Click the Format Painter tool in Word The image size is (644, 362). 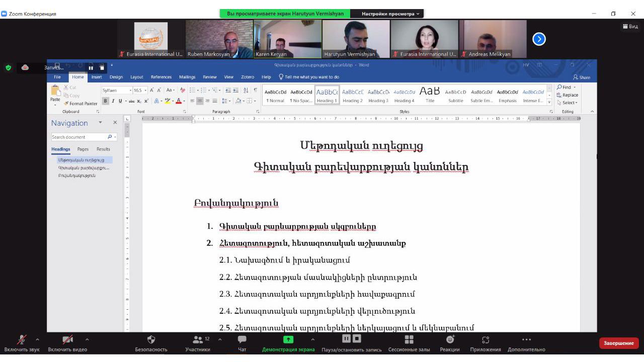pyautogui.click(x=80, y=104)
